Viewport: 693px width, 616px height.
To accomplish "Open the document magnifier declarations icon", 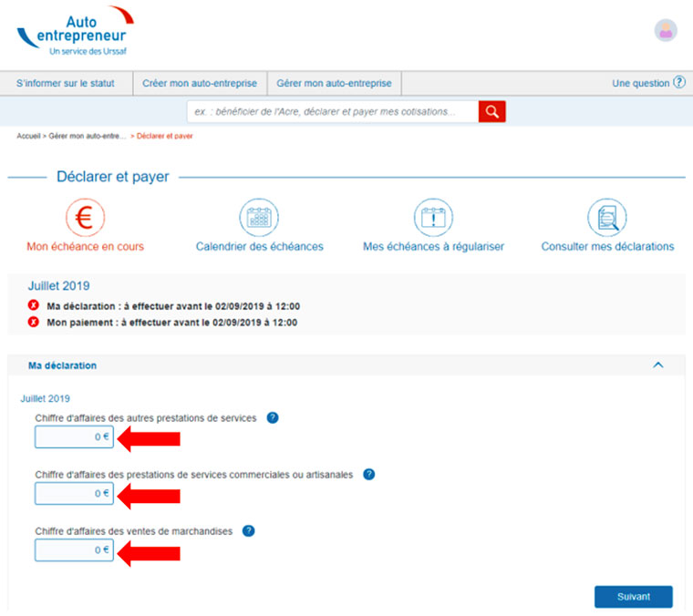I will 607,218.
